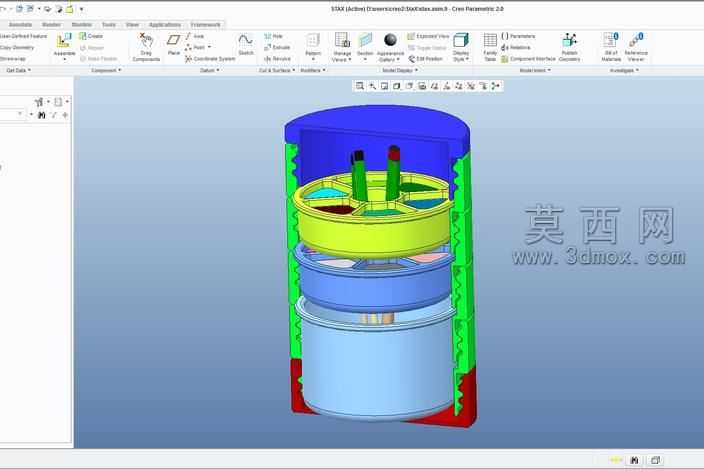Click the datum Plane tool
The image size is (704, 469).
point(173,44)
